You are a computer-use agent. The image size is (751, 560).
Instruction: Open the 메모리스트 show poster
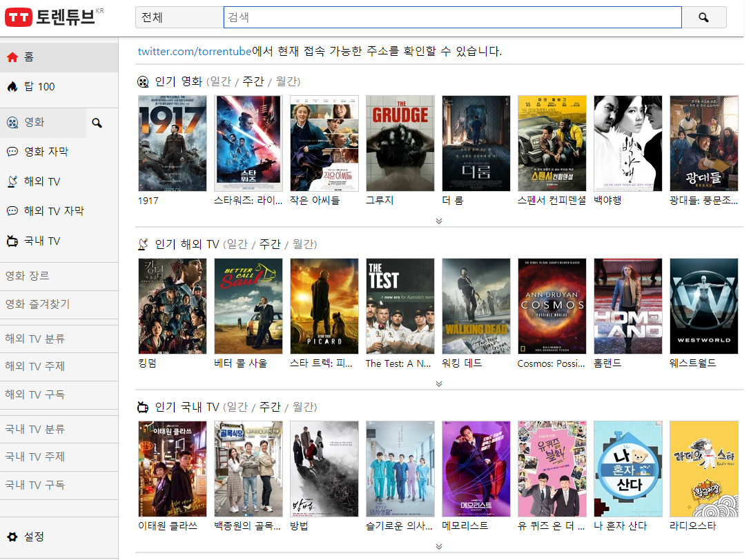[476, 468]
